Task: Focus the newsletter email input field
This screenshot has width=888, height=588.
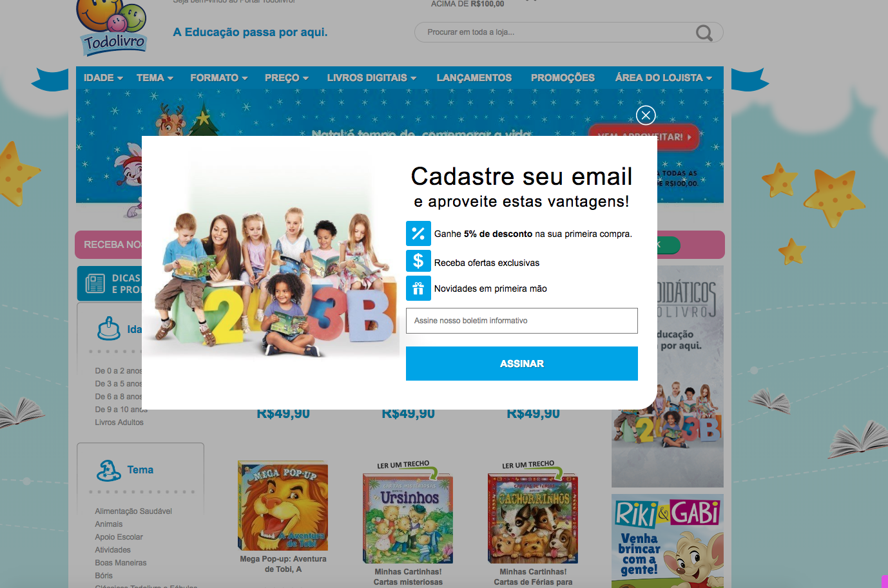Action: (522, 321)
